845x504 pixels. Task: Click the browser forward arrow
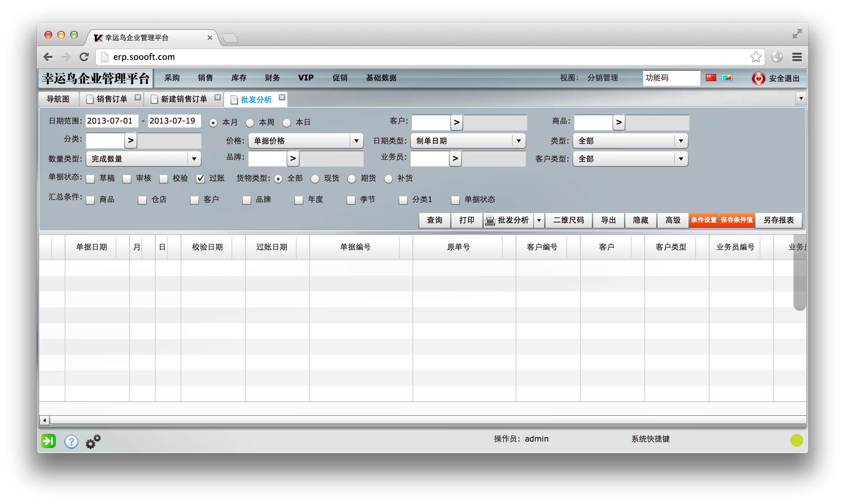66,57
